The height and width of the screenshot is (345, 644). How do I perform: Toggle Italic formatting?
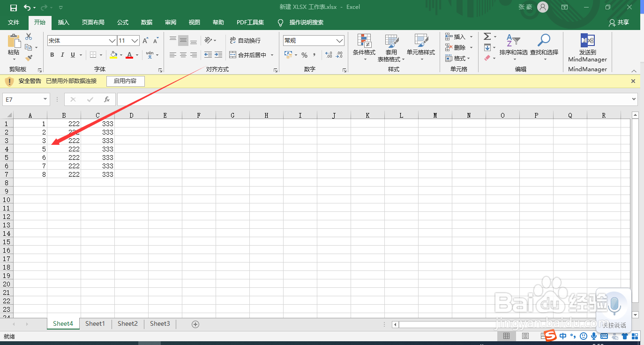(62, 55)
